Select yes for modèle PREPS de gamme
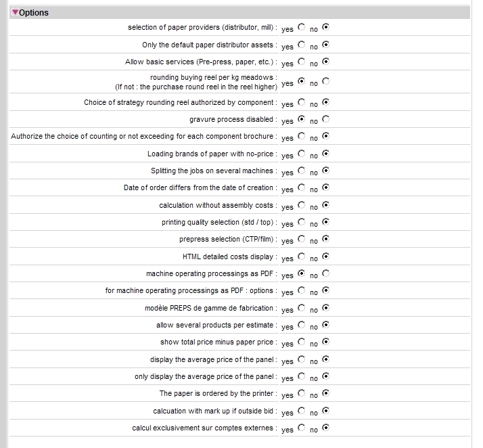The image size is (483, 448). [x=302, y=308]
